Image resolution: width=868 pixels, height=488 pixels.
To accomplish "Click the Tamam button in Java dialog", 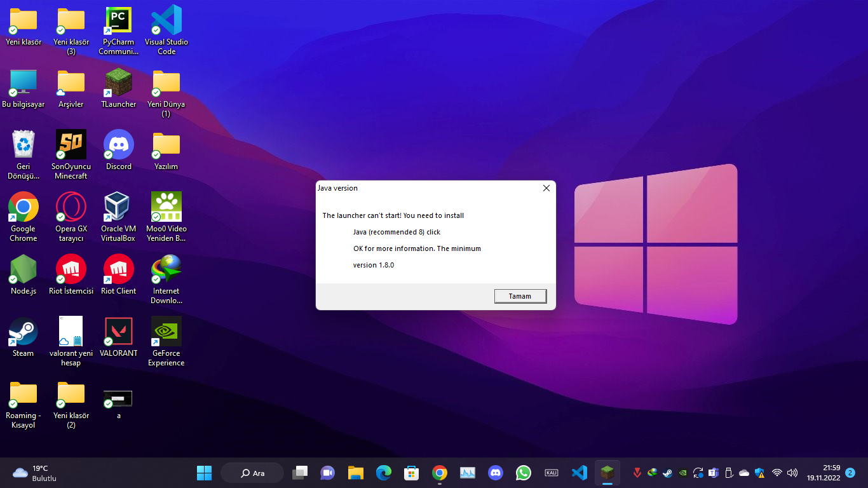I will (520, 296).
